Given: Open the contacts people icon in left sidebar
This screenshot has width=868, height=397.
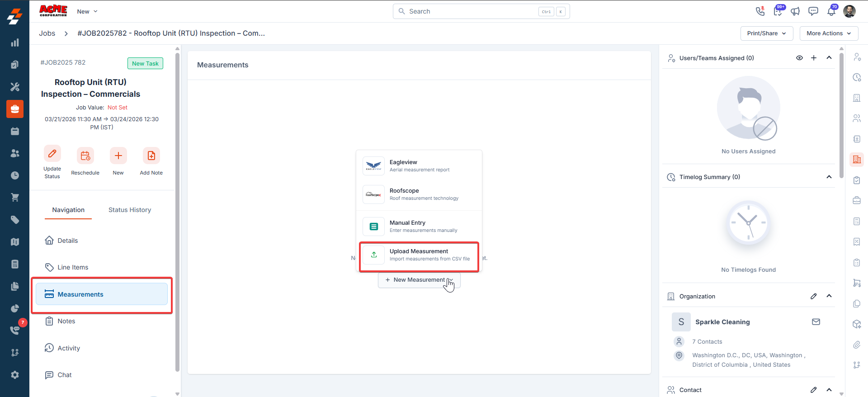Looking at the screenshot, I should [15, 153].
